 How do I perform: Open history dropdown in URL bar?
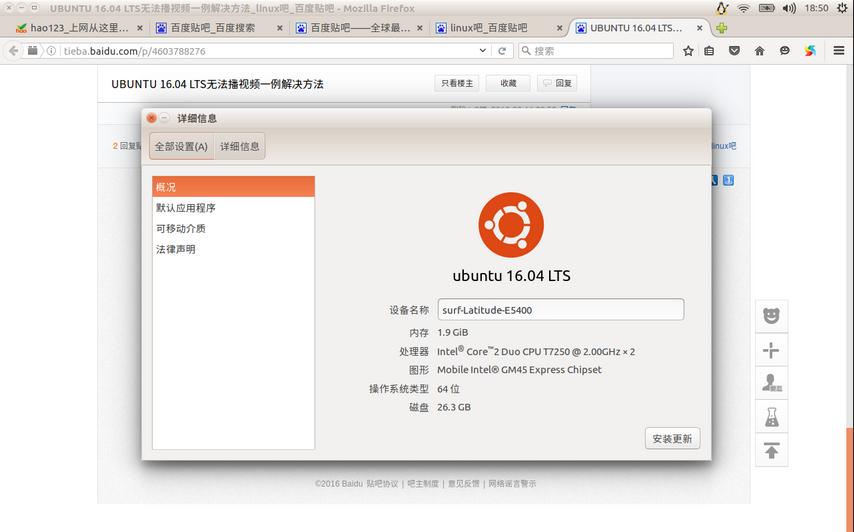click(x=483, y=51)
